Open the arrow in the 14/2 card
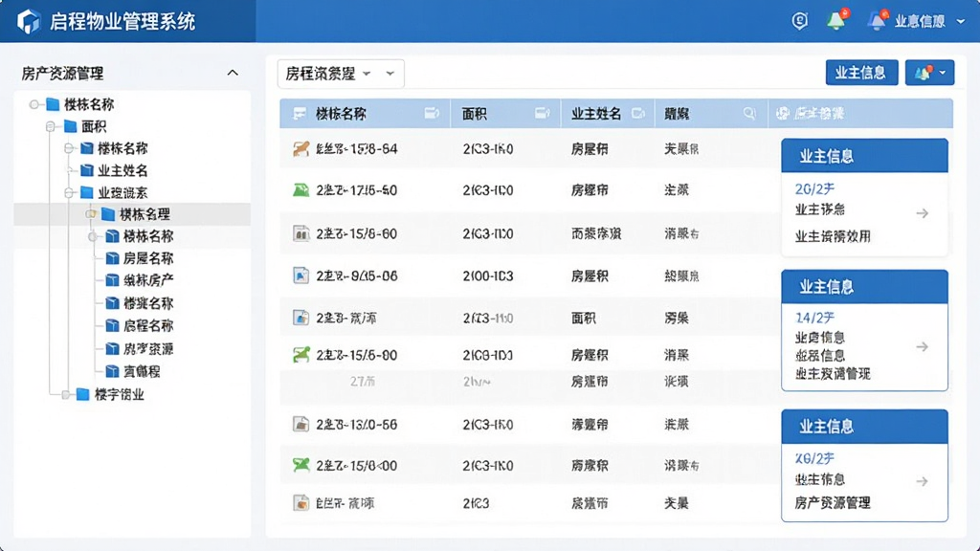Image resolution: width=980 pixels, height=551 pixels. coord(923,346)
